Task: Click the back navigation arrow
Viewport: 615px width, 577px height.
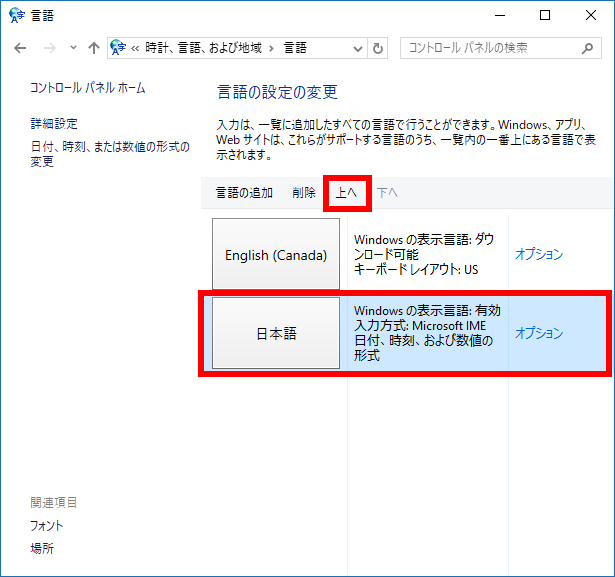Action: coord(20,48)
